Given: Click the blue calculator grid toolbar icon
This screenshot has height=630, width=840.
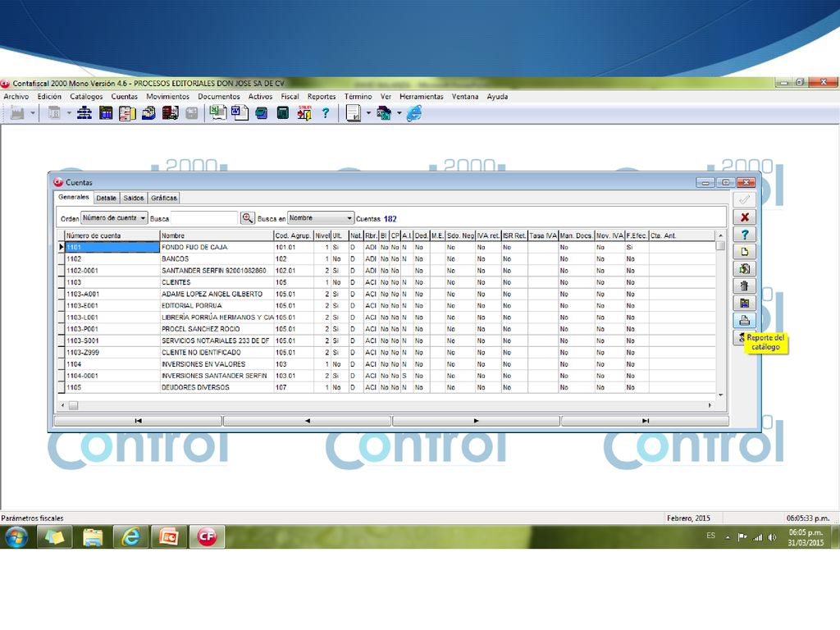Looking at the screenshot, I should pyautogui.click(x=106, y=113).
